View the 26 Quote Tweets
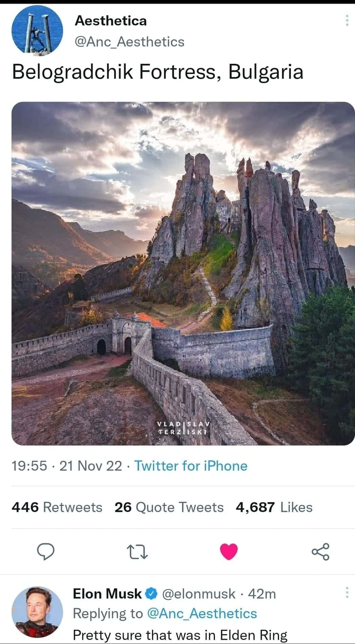Viewport: 355px width, 644px height. (169, 507)
